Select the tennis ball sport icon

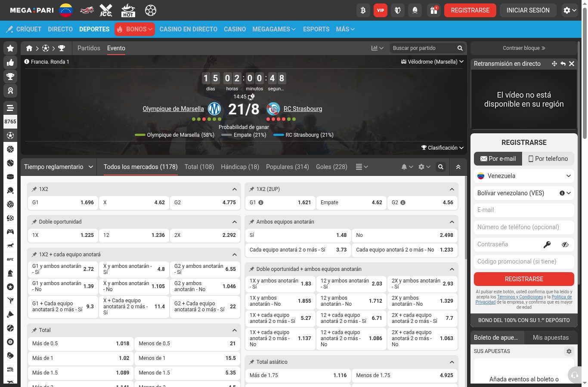point(10,163)
